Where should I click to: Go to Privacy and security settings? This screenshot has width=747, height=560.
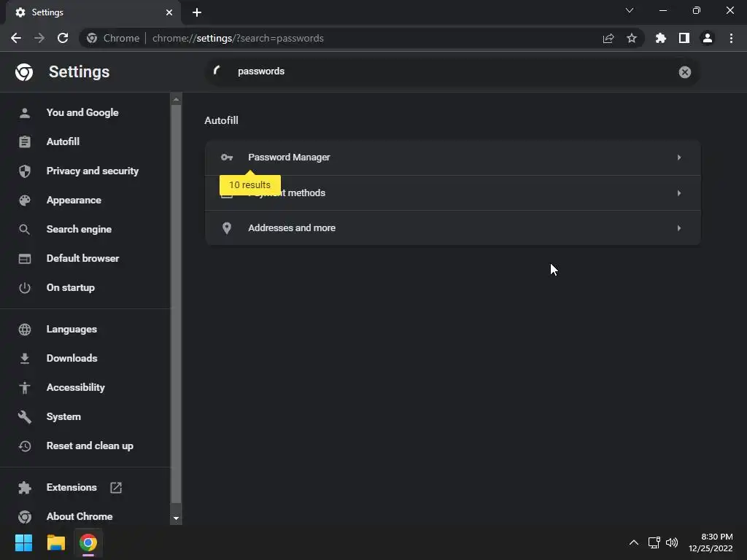coord(92,171)
